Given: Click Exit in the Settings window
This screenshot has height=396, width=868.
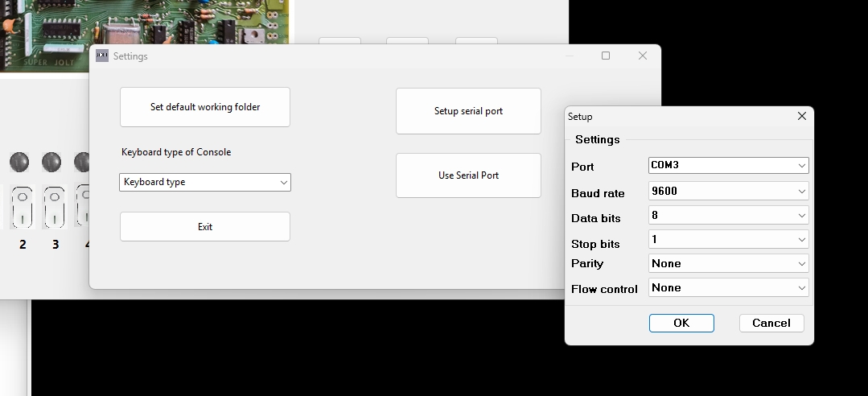Looking at the screenshot, I should pyautogui.click(x=205, y=227).
